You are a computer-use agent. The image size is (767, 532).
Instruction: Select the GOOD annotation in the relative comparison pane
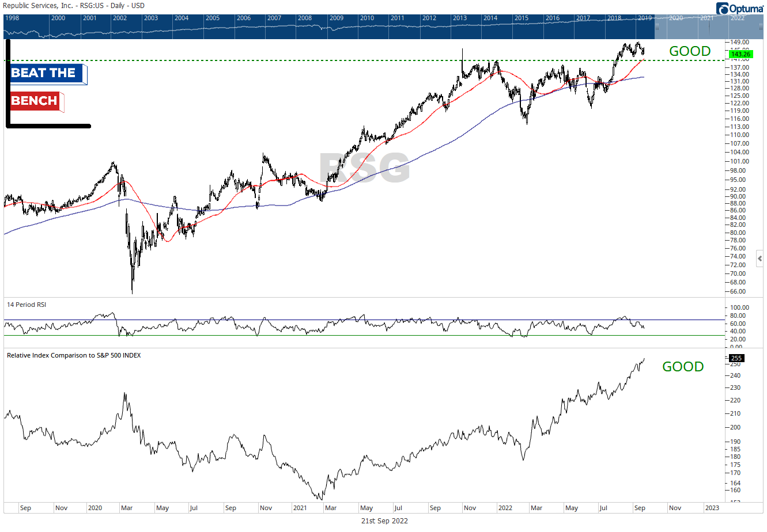pos(683,367)
